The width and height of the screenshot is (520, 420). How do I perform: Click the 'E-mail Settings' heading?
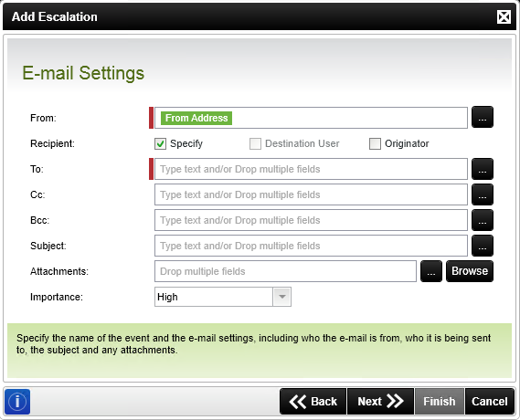point(83,73)
